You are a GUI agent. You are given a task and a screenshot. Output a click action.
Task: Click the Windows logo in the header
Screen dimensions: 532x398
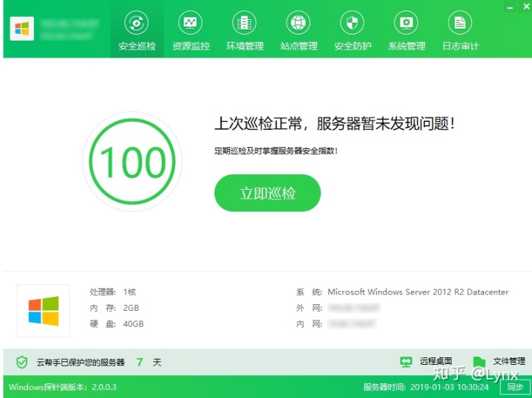pos(21,30)
